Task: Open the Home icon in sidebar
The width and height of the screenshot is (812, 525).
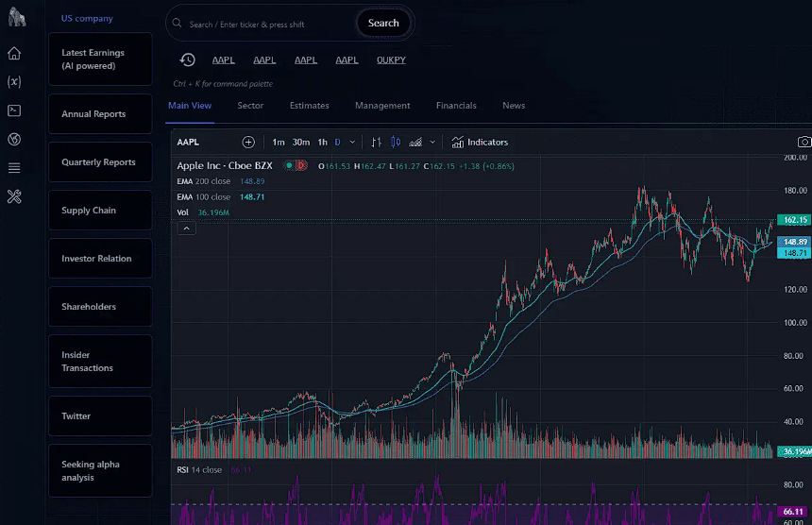Action: 14,53
